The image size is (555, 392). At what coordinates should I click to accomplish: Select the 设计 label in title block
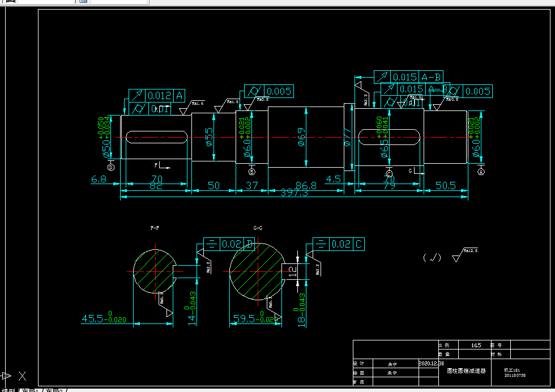click(x=359, y=363)
